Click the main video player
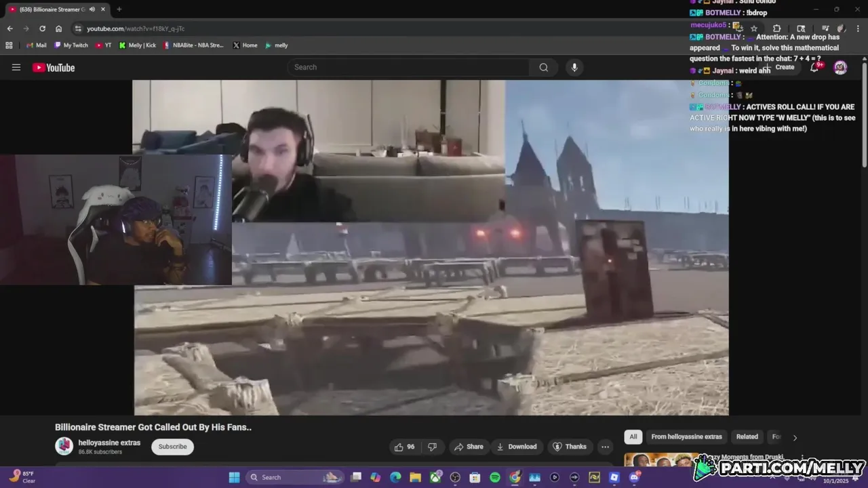Viewport: 868px width, 488px height. [x=431, y=247]
